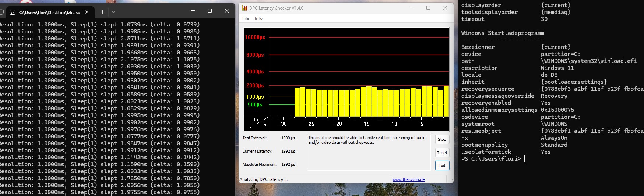644x196 pixels.
Task: Select the C:\Users\flori\Desktop\Measu terminal tab
Action: coord(49,12)
